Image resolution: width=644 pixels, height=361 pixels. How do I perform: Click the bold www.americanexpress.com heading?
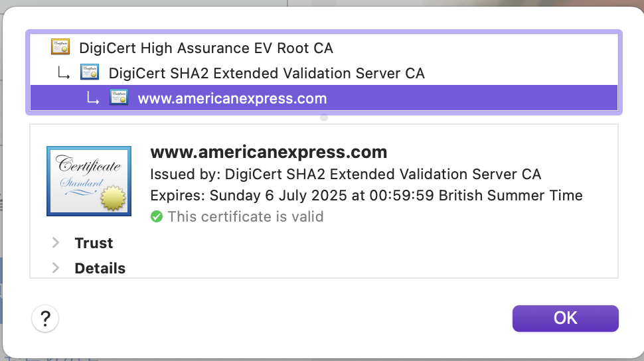coord(268,152)
